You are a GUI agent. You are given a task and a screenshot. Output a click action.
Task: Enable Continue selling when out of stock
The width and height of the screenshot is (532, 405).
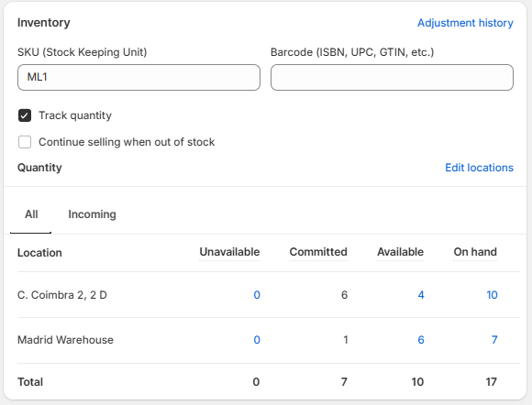coord(25,142)
